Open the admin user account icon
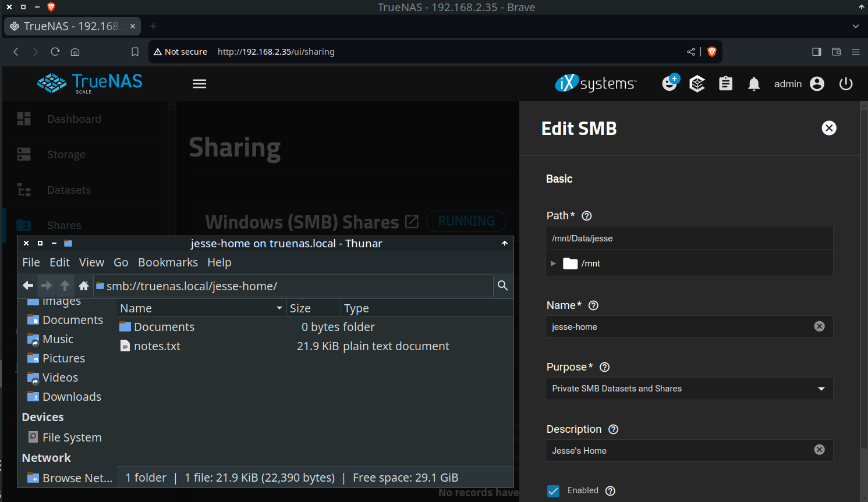This screenshot has width=868, height=502. tap(817, 84)
